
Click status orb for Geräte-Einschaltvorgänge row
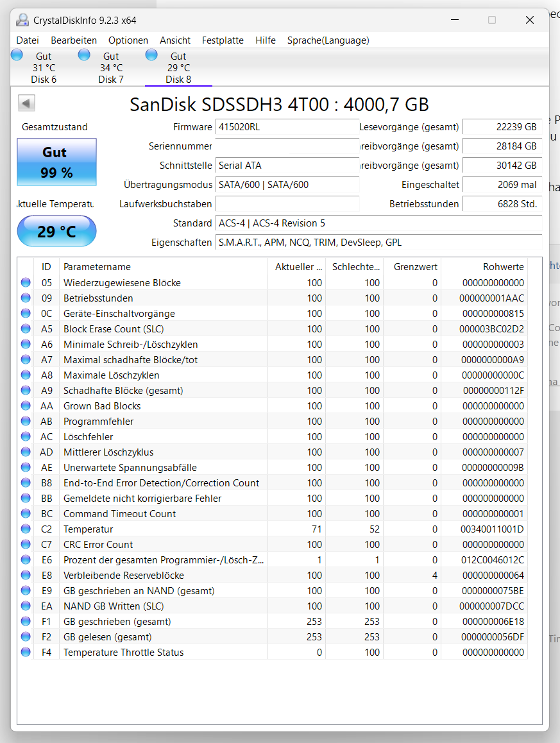pos(26,313)
